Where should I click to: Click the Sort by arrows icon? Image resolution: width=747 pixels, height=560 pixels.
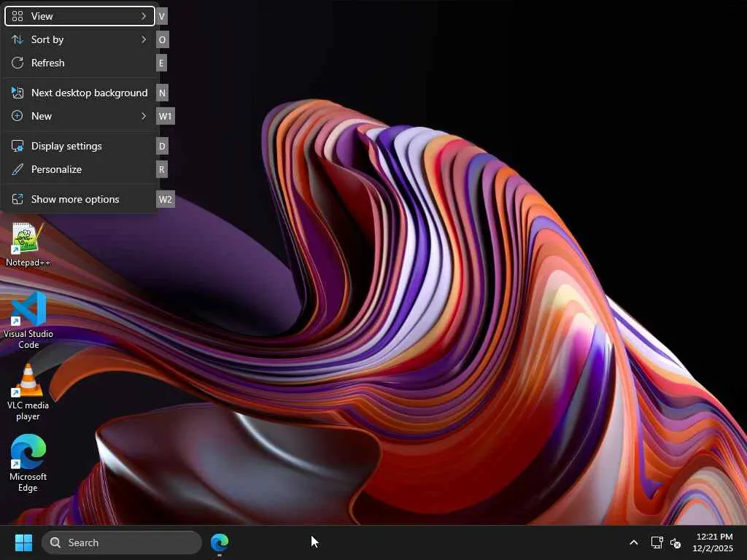pyautogui.click(x=18, y=39)
